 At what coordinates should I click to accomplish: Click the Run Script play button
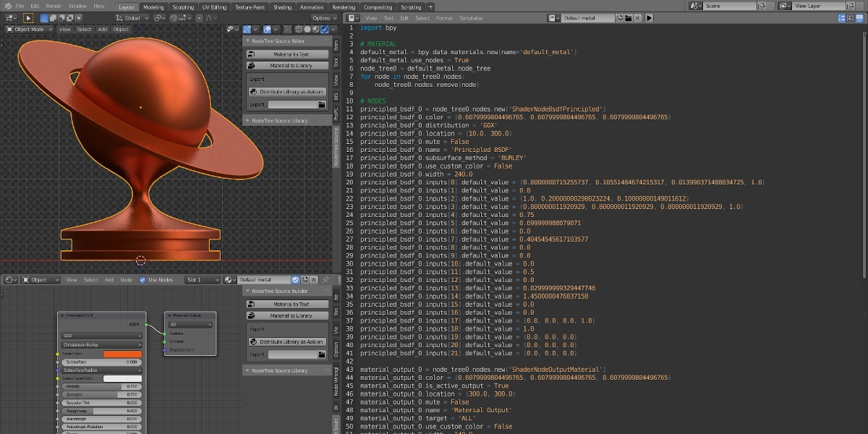click(649, 17)
